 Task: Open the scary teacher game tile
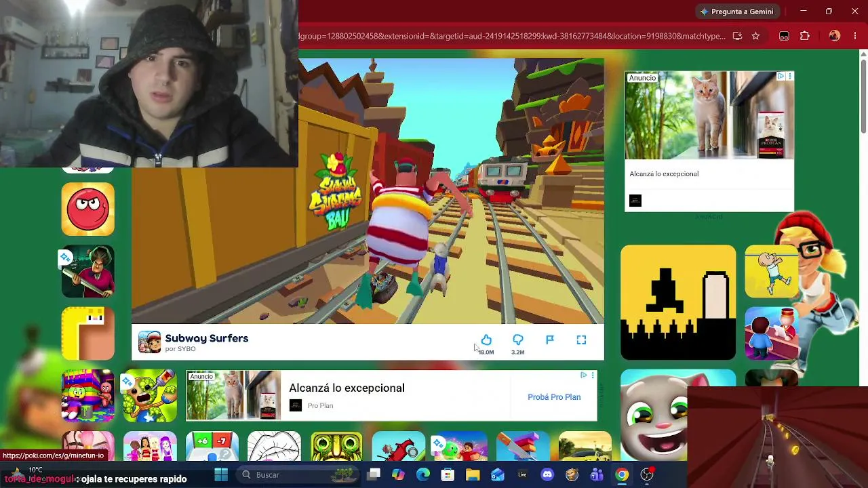88,271
